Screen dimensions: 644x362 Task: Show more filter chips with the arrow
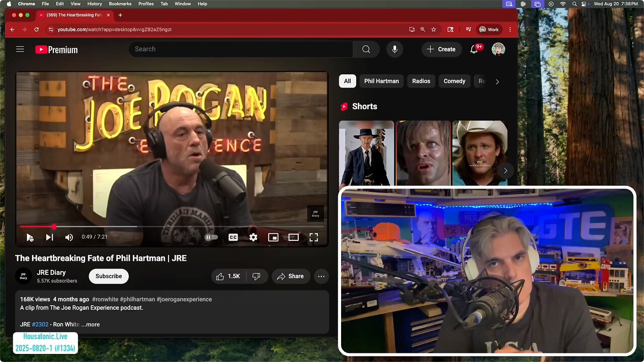click(x=497, y=81)
